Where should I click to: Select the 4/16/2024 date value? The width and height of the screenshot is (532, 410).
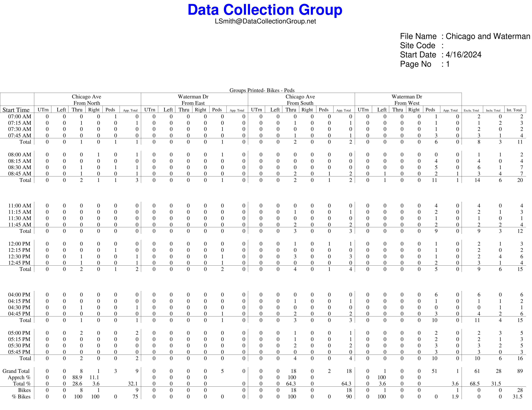[464, 55]
